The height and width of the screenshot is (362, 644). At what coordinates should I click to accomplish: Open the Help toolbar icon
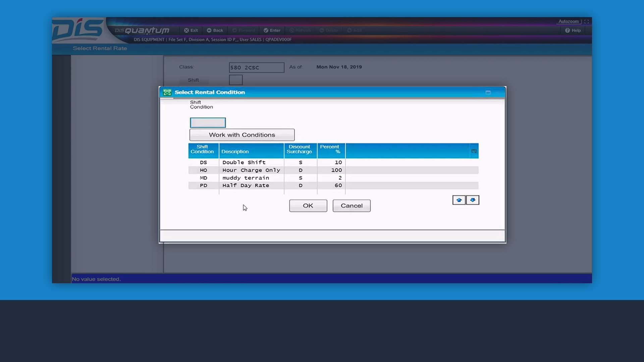click(568, 31)
